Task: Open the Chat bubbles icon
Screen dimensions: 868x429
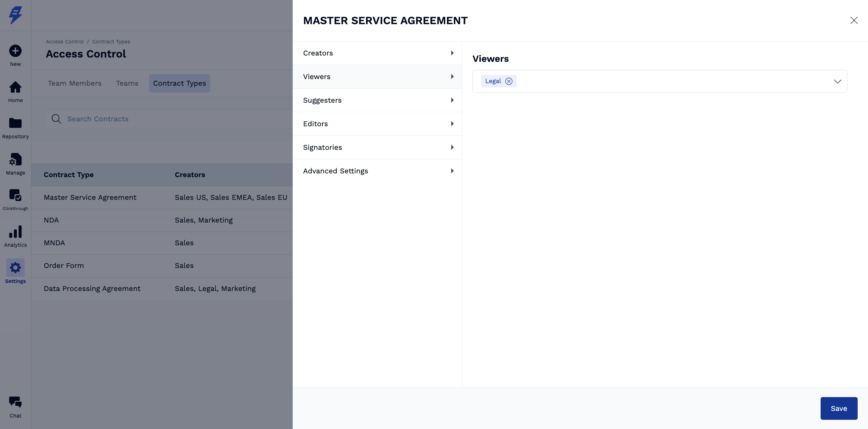Action: 15,402
